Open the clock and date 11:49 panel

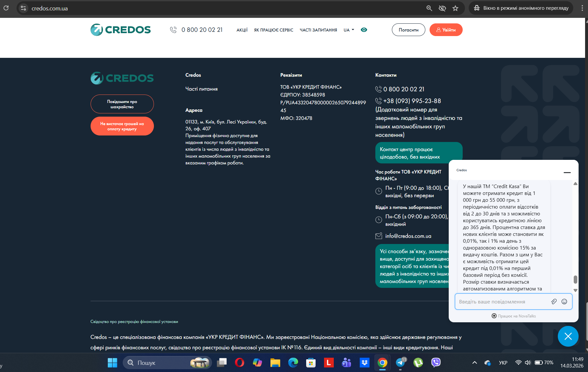click(x=572, y=363)
